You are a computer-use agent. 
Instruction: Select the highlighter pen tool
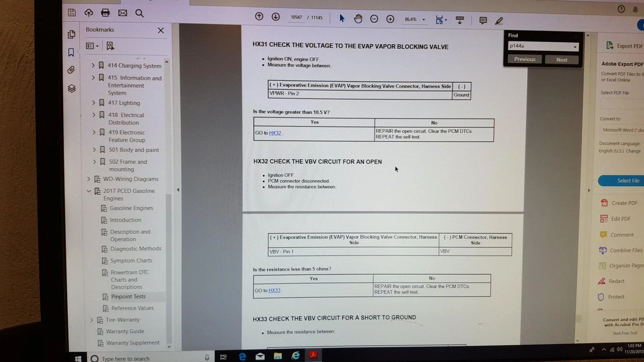tap(499, 21)
